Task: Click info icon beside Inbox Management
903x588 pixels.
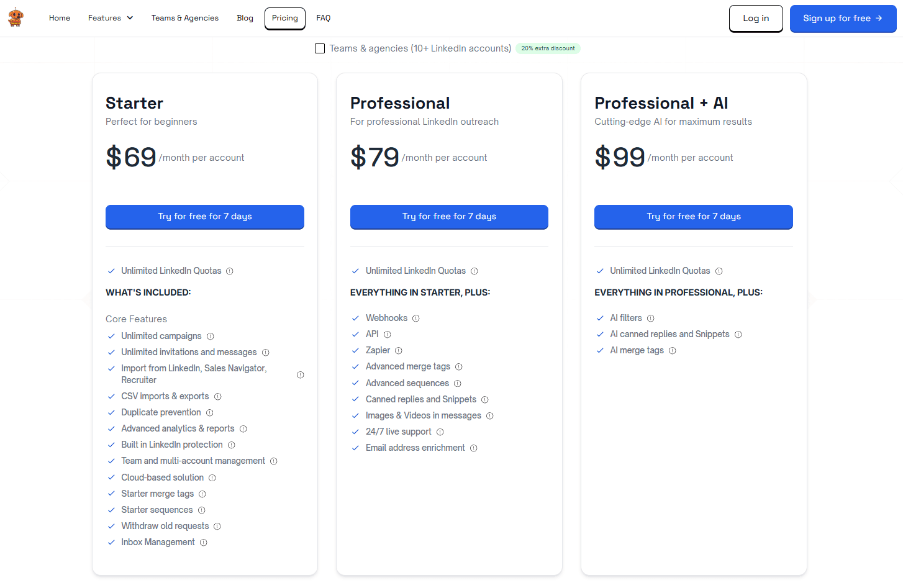Action: (204, 543)
